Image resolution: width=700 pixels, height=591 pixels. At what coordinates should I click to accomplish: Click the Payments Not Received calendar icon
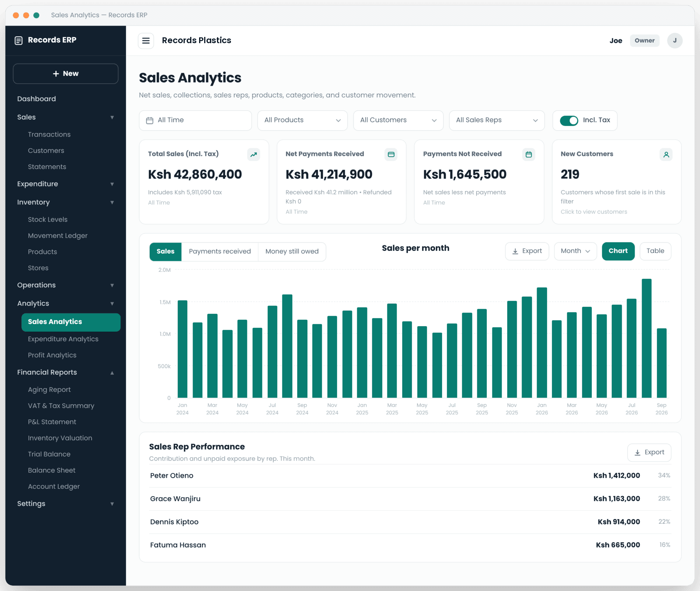[x=528, y=154]
